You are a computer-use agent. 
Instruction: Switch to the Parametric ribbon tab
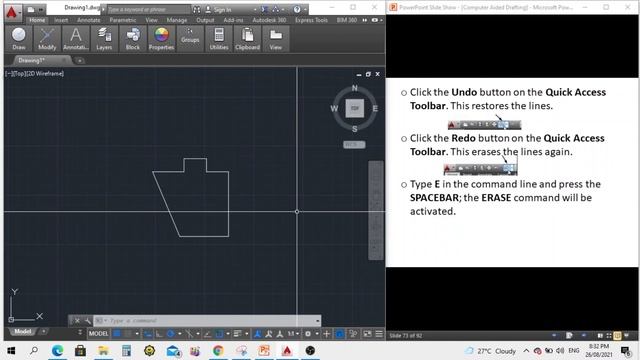pos(122,20)
